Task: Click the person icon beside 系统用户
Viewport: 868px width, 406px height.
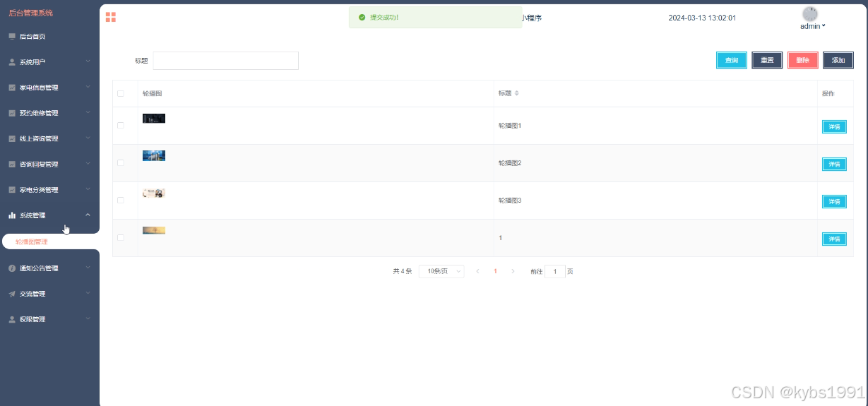Action: pos(12,62)
